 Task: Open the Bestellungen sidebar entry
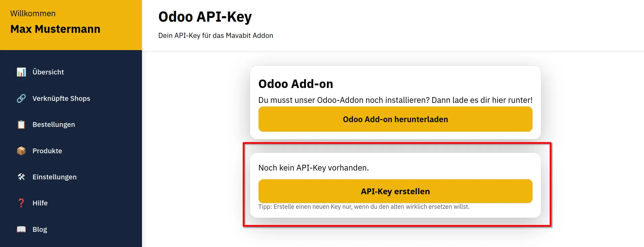[x=54, y=125]
